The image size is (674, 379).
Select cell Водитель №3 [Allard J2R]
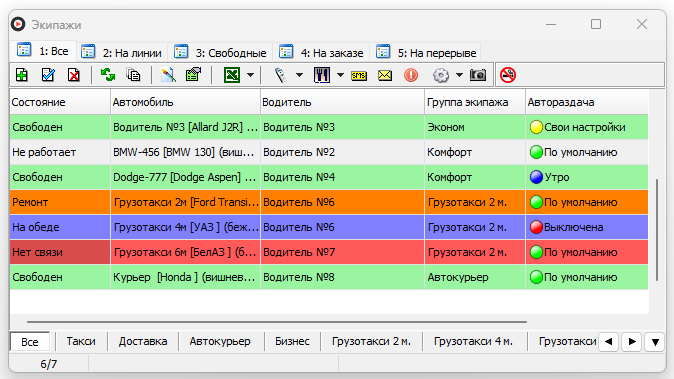point(185,127)
